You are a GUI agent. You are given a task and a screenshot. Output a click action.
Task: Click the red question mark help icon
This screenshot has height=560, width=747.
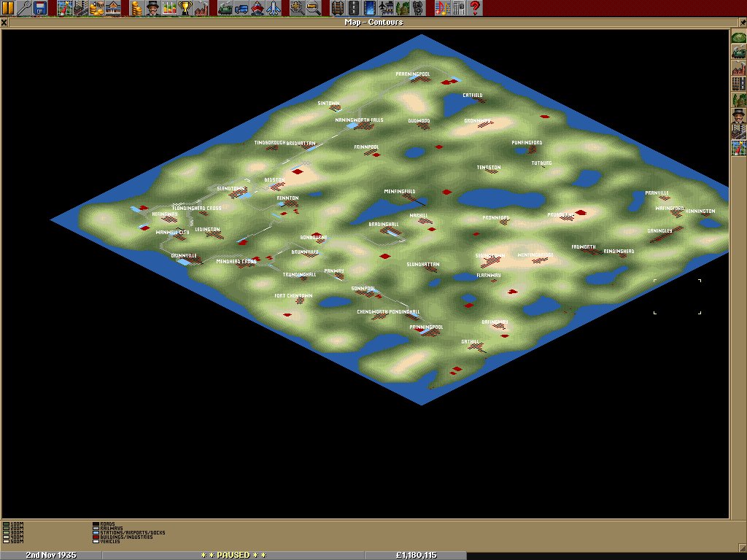pos(475,7)
